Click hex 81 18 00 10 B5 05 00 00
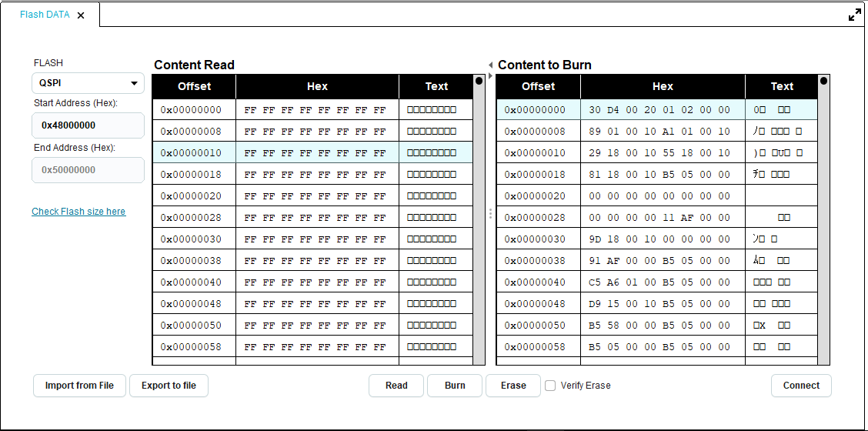The width and height of the screenshot is (868, 431). click(663, 175)
